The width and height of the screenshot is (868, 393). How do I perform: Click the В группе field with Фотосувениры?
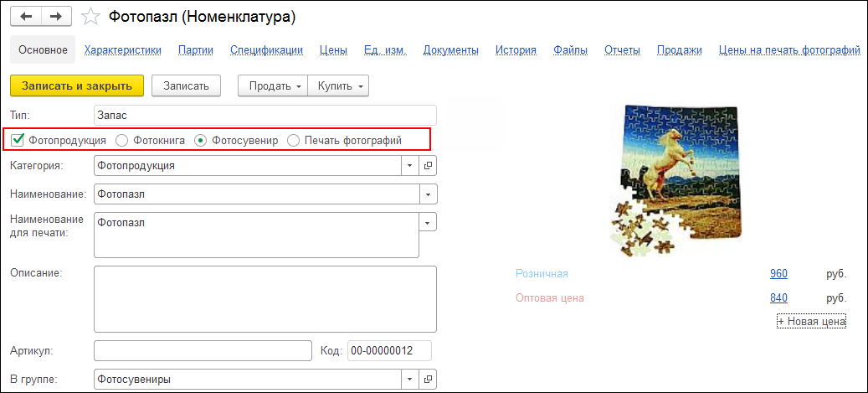(x=248, y=380)
